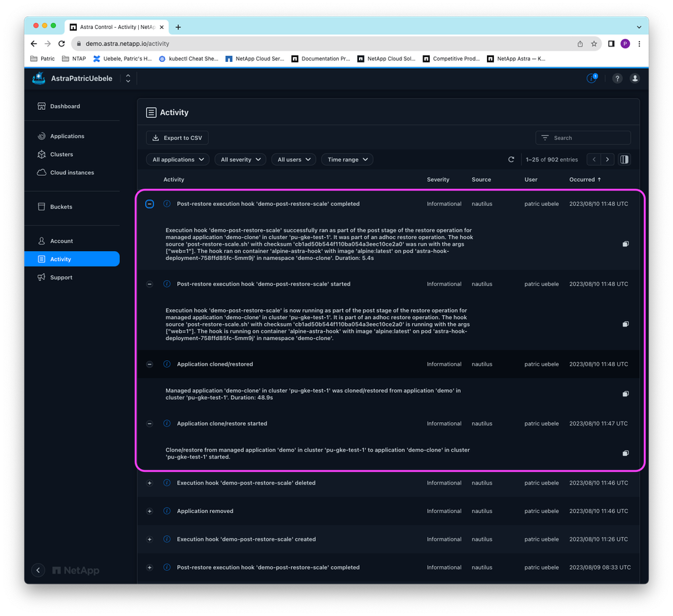Open Applications in the sidebar

click(x=61, y=137)
